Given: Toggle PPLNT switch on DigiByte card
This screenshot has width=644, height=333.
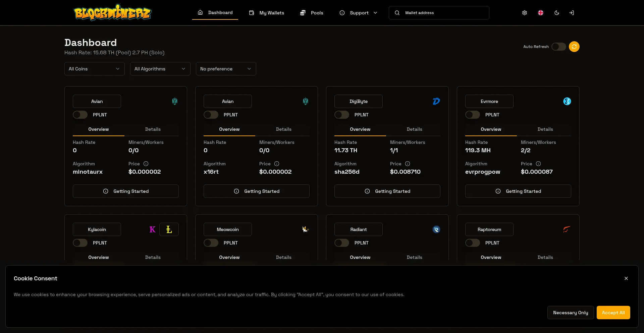Looking at the screenshot, I should point(342,115).
